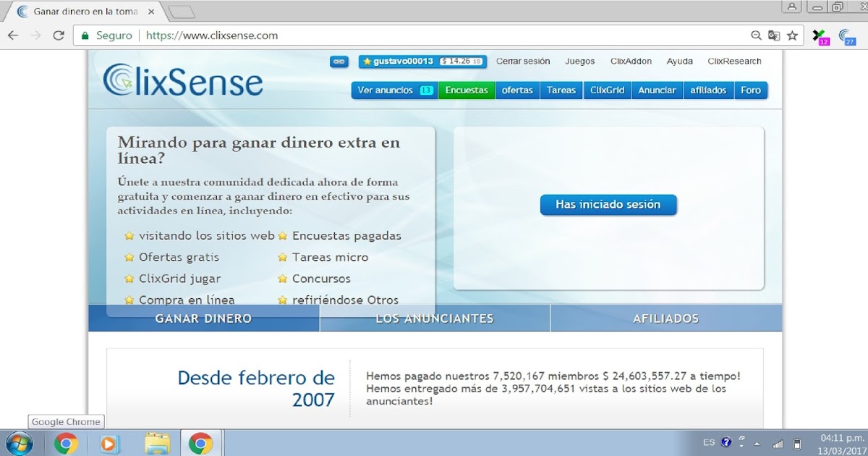This screenshot has width=868, height=456.
Task: Expand hidden icons in the system tray
Action: [x=757, y=442]
